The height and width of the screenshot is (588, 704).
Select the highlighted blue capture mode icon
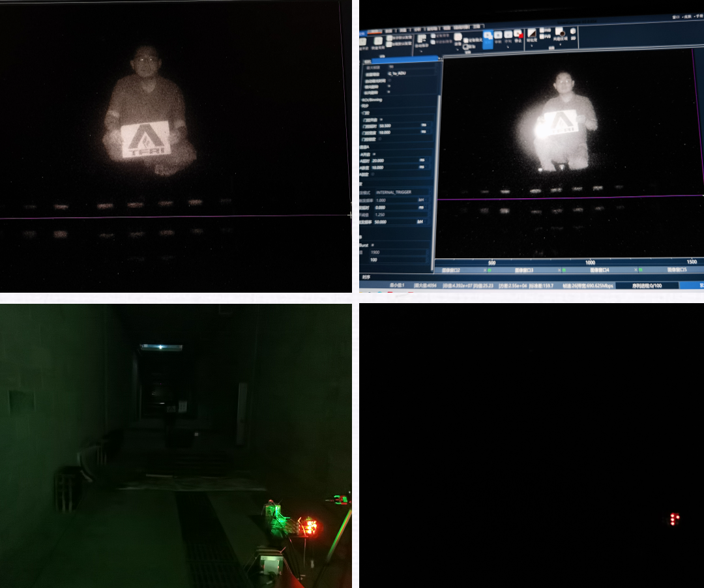(487, 37)
